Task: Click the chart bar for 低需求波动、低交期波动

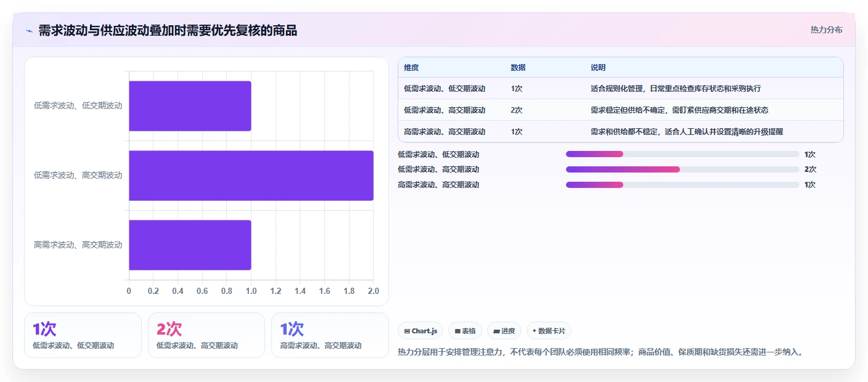Action: (x=190, y=106)
